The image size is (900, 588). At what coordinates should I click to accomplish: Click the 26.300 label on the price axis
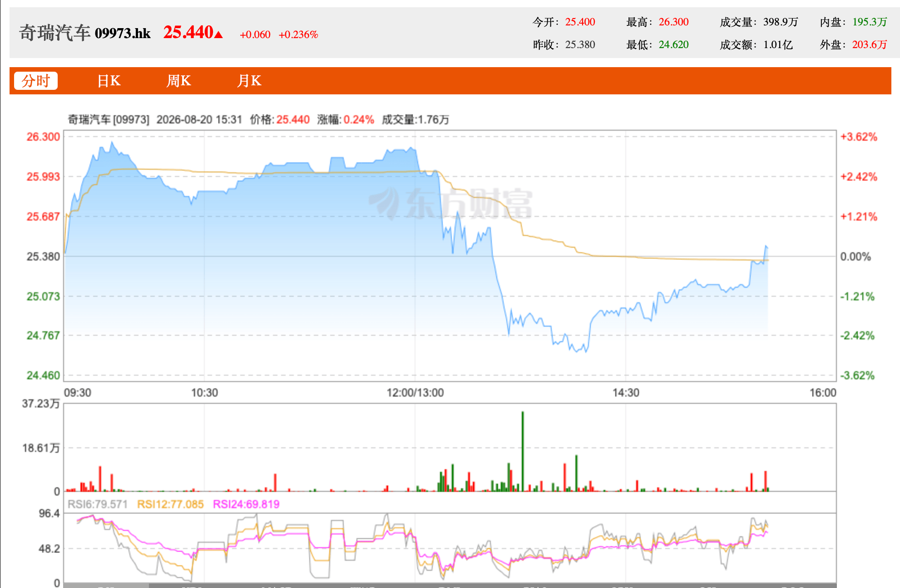pos(43,137)
